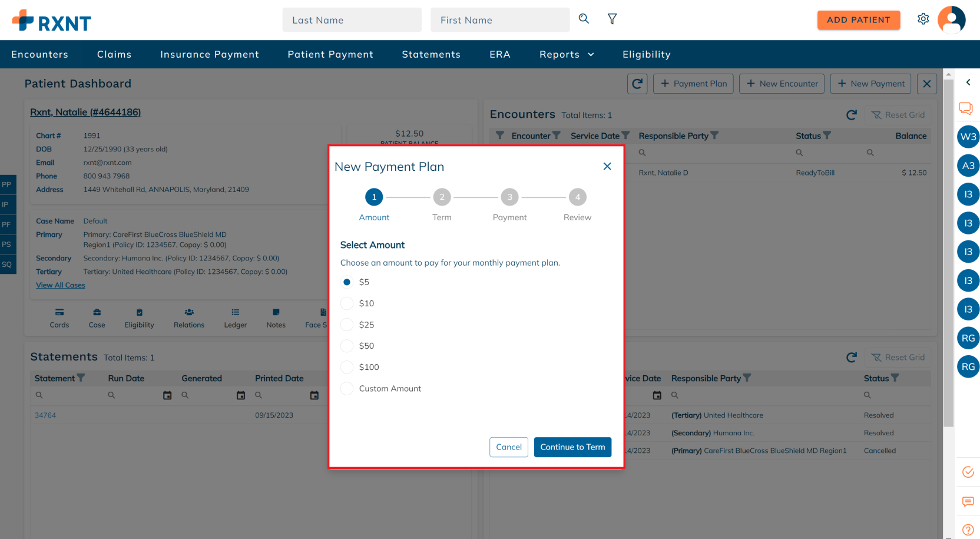Open the Claims tab
The height and width of the screenshot is (539, 980).
tap(114, 54)
